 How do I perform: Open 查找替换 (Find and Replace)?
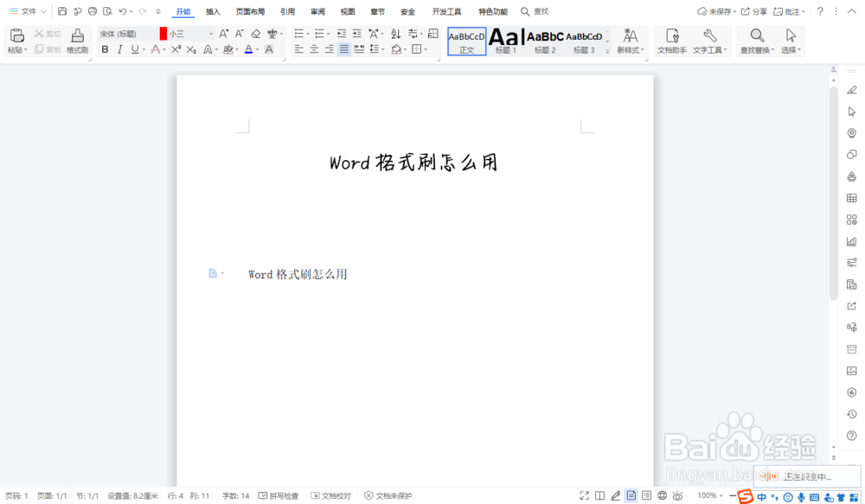click(755, 41)
